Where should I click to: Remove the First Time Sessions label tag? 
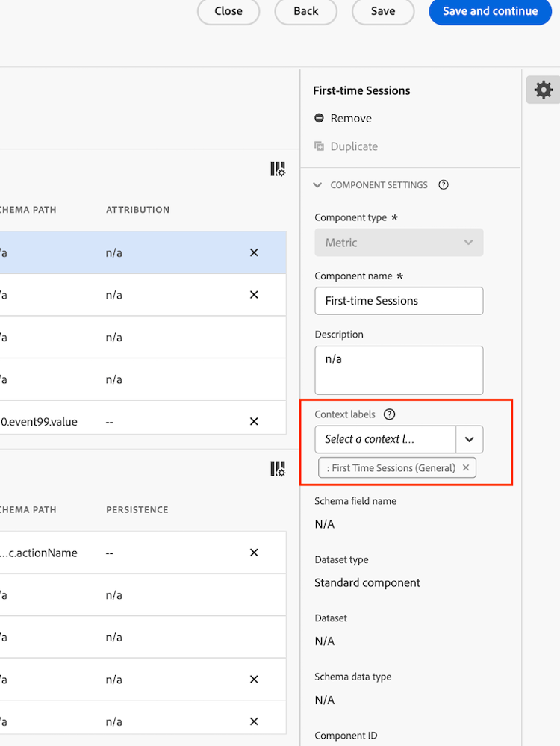pyautogui.click(x=466, y=467)
